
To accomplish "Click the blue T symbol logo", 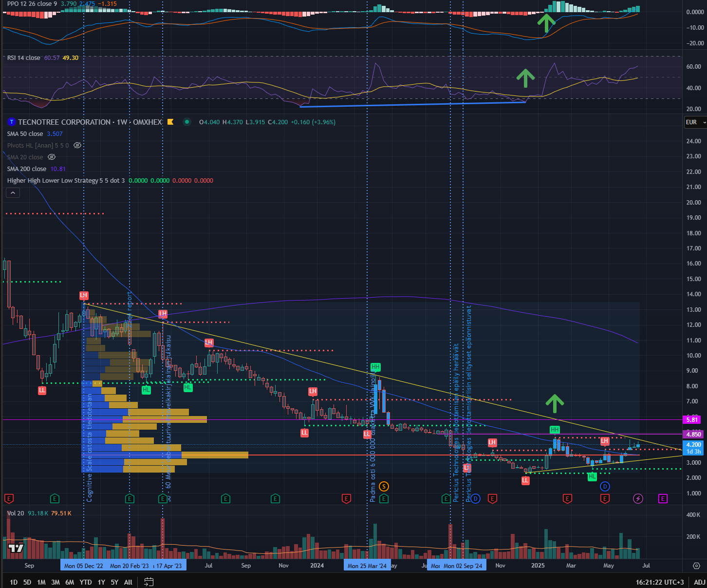I will (12, 122).
